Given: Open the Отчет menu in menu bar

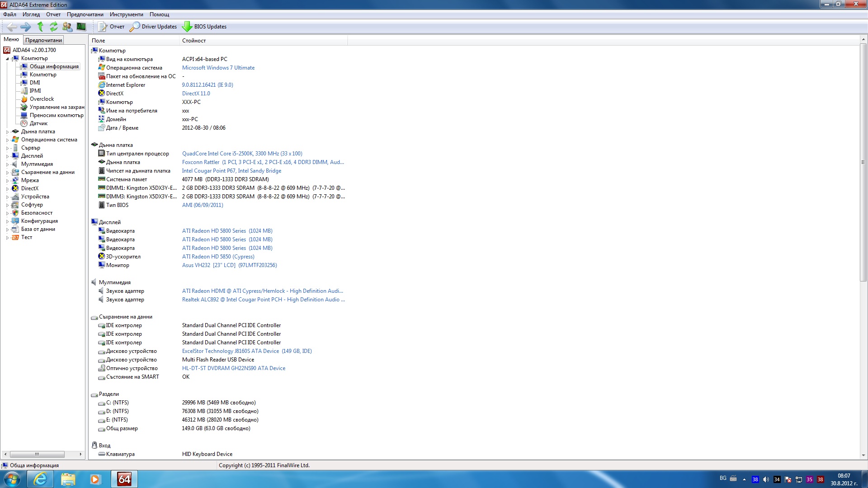Looking at the screenshot, I should pyautogui.click(x=53, y=14).
